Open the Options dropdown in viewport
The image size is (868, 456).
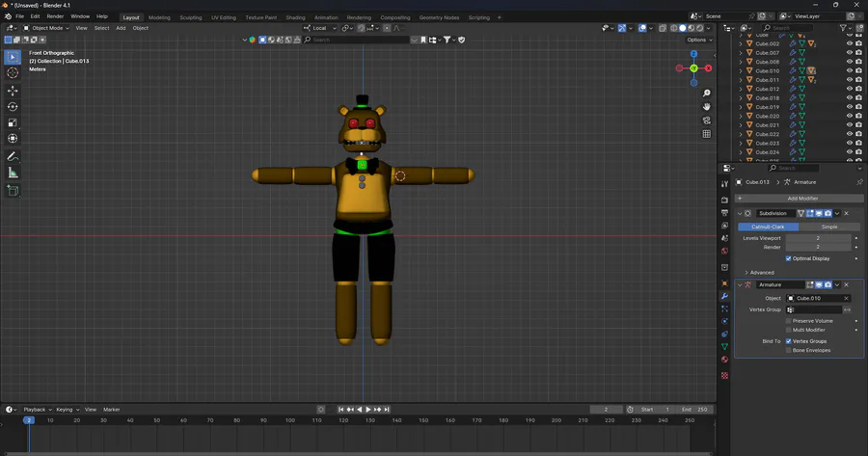pos(699,40)
